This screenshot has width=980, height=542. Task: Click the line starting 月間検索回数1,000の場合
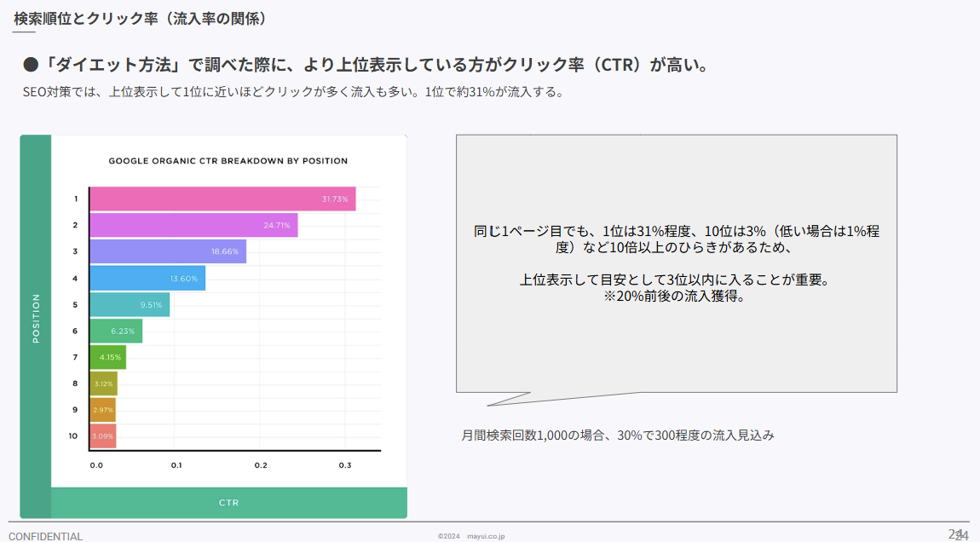coord(618,435)
